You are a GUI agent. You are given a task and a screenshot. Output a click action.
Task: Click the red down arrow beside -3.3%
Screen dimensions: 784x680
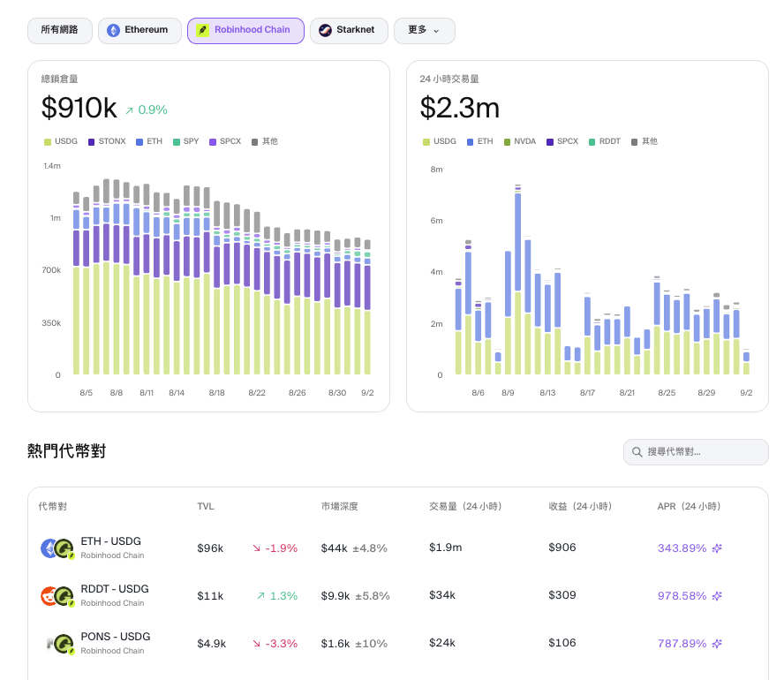pos(257,644)
